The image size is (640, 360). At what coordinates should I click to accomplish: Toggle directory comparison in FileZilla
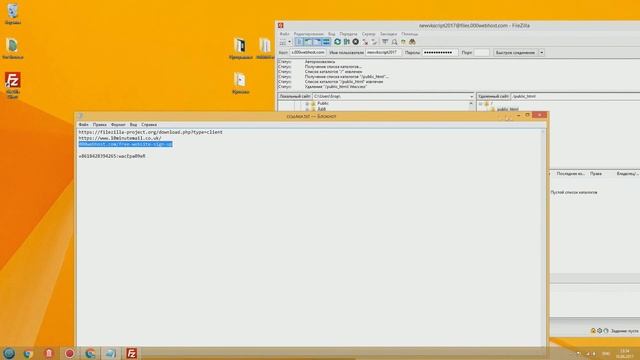click(x=394, y=42)
